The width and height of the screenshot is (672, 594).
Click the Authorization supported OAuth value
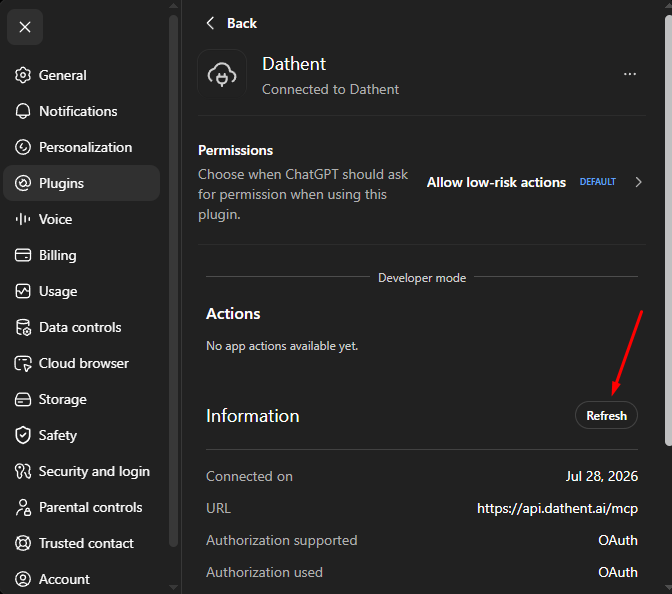[618, 540]
